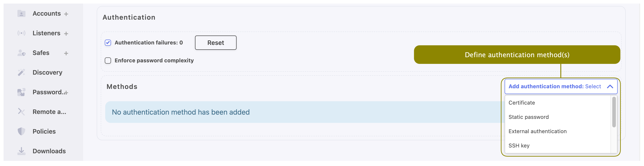Viewport: 644px width, 166px height.
Task: Choose Static password option
Action: 528,117
